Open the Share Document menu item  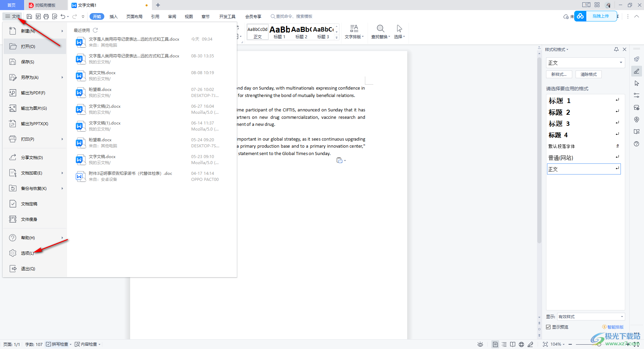pyautogui.click(x=35, y=157)
